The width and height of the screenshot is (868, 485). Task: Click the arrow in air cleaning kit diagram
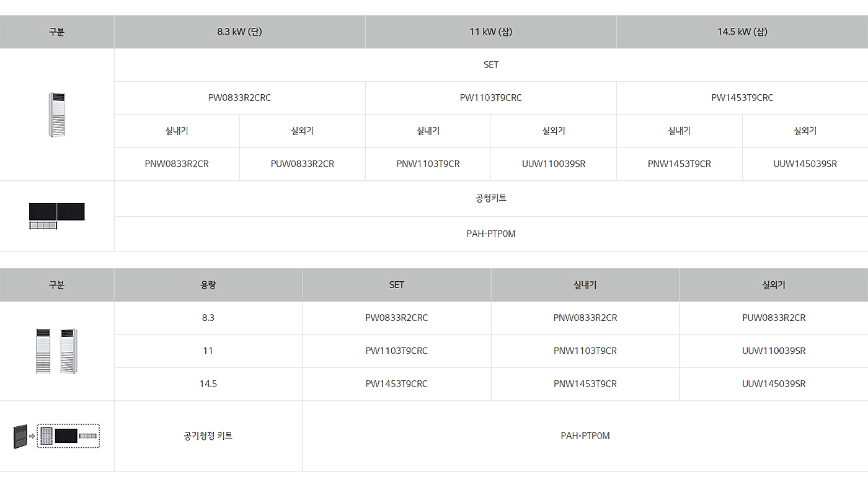pos(32,437)
